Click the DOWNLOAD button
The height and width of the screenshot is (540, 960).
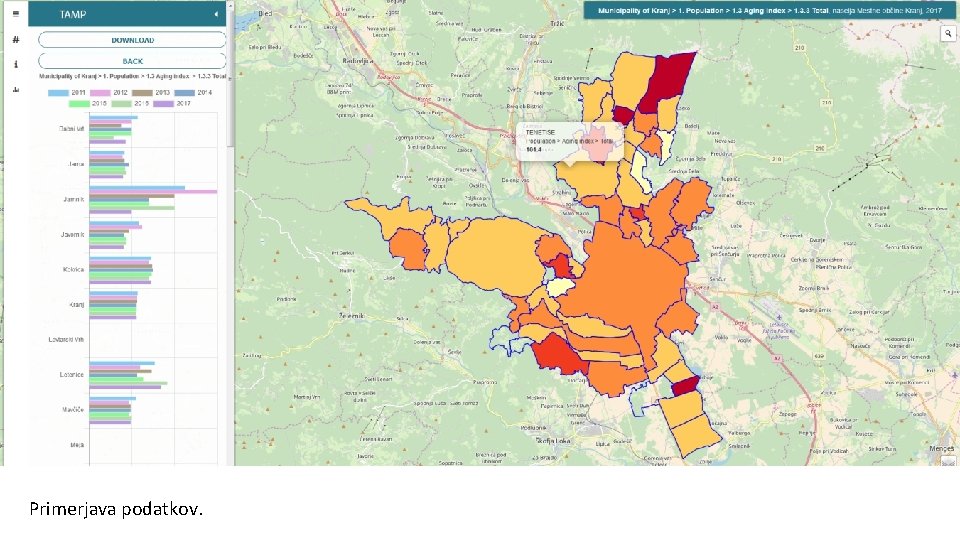click(132, 40)
